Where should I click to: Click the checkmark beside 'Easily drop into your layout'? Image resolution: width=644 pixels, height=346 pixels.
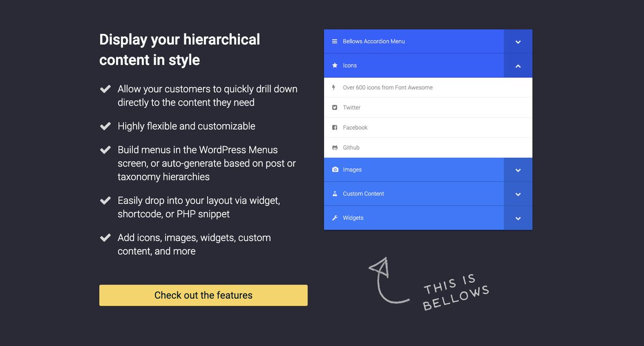pyautogui.click(x=105, y=201)
